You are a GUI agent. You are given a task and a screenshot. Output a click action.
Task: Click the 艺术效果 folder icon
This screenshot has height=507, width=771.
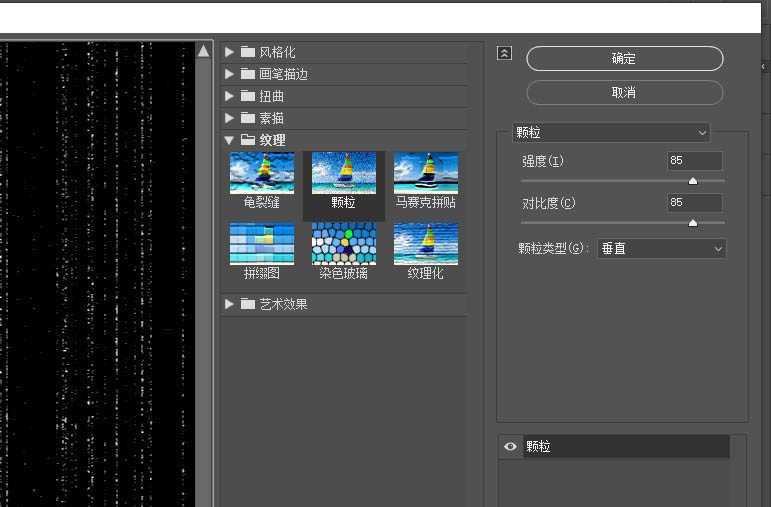point(248,304)
